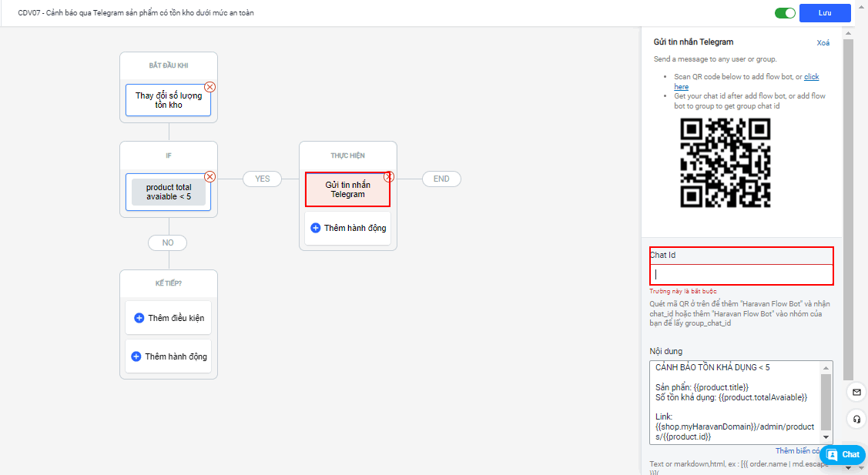Image resolution: width=868 pixels, height=475 pixels.
Task: Click 'Xoá' to delete the Telegram action
Action: [823, 43]
